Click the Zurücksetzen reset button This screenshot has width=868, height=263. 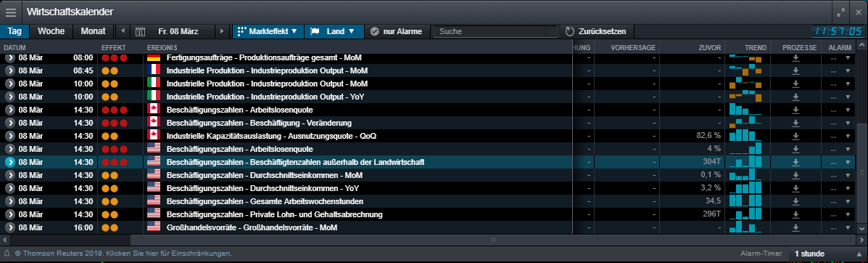(596, 31)
